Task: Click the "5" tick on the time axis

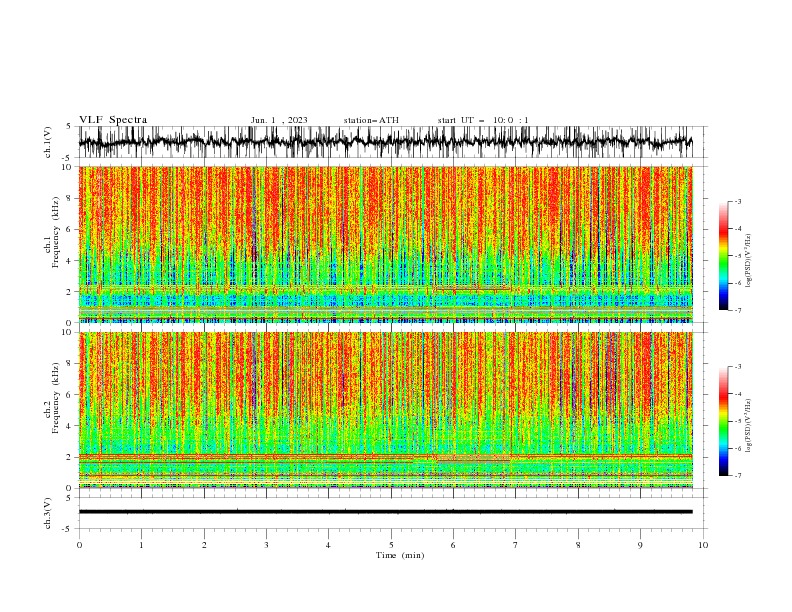Action: pos(391,545)
